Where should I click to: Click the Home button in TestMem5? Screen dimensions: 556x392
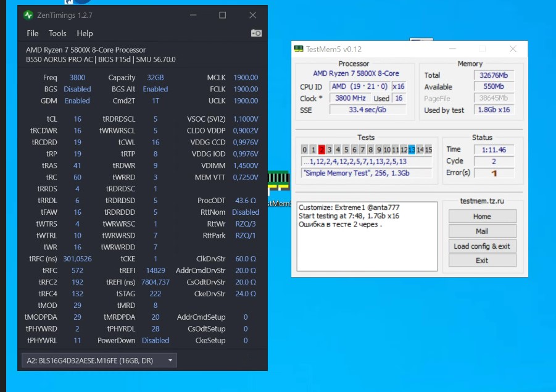(482, 216)
